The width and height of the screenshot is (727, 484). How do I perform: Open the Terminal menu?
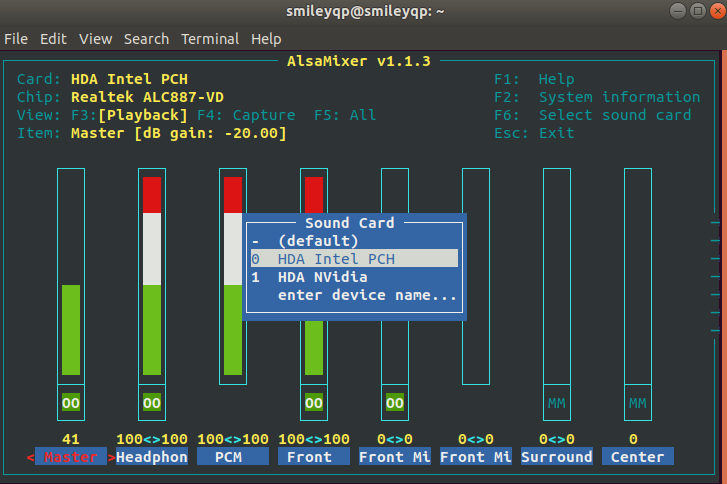click(210, 39)
